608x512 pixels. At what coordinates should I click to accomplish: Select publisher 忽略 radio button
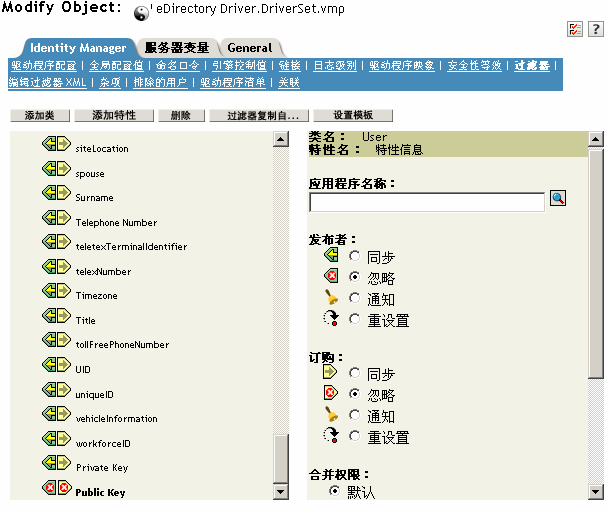tap(354, 277)
